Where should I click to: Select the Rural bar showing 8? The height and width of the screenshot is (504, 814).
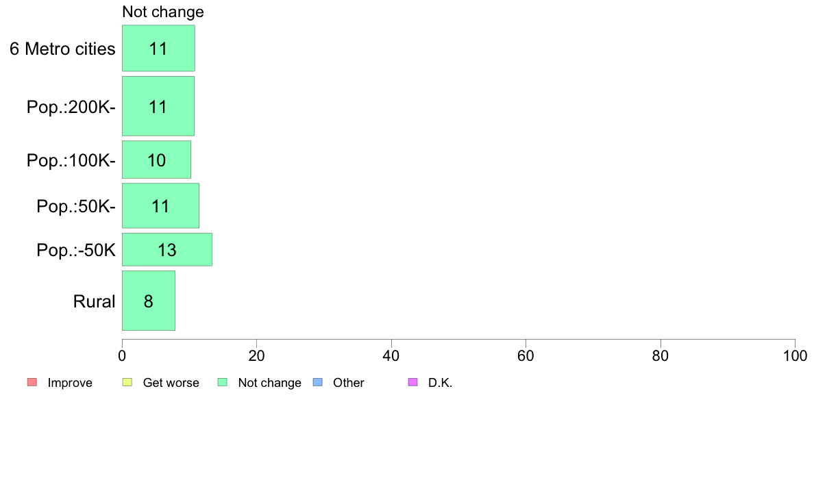point(149,301)
